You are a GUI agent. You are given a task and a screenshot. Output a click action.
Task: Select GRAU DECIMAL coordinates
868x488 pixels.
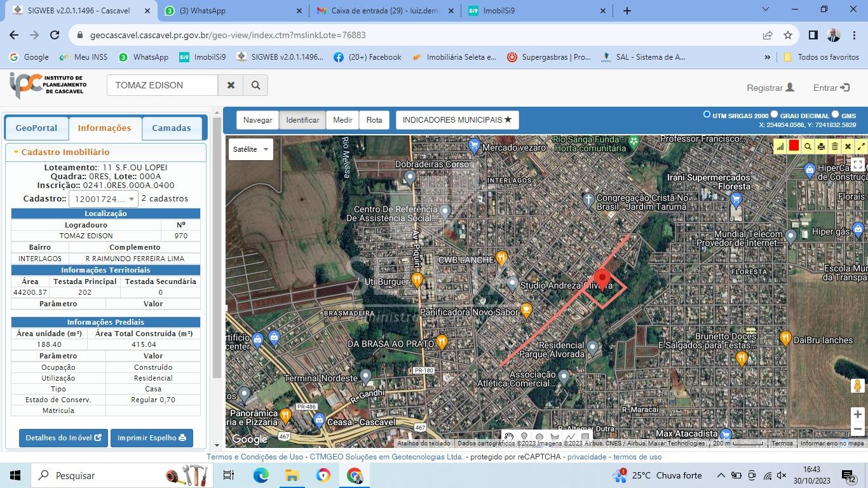[x=774, y=114]
